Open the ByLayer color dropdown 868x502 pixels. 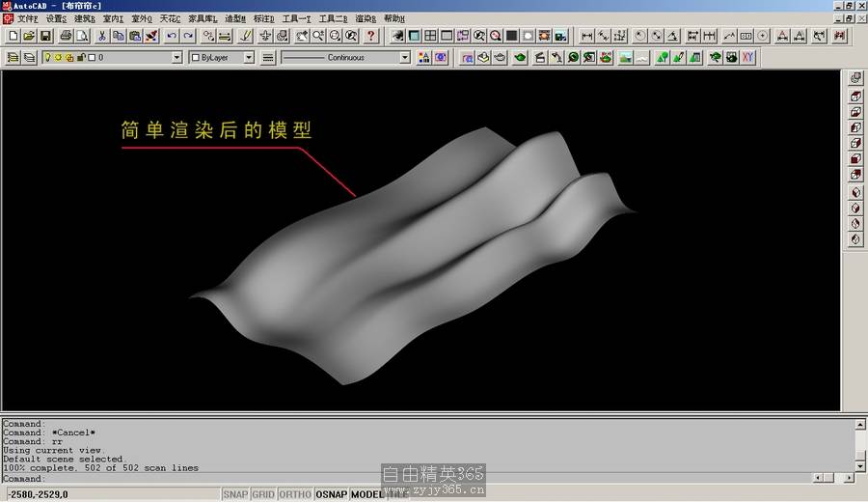click(x=248, y=58)
